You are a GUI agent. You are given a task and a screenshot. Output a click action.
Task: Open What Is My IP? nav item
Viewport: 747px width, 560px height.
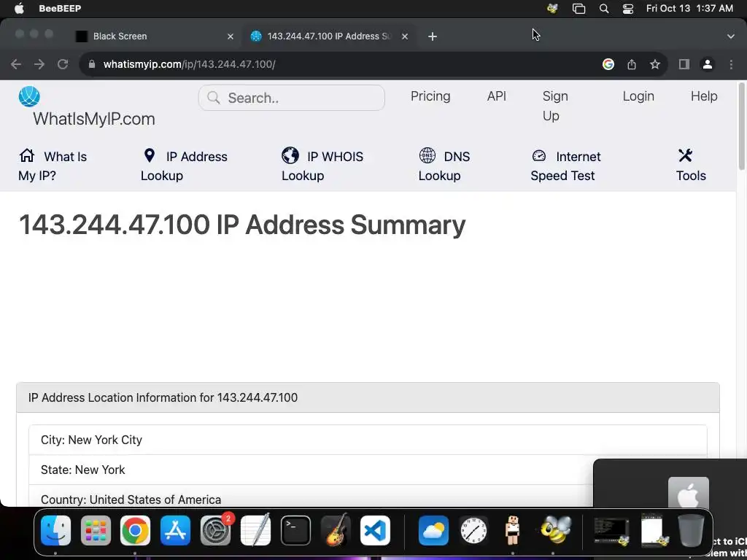53,166
